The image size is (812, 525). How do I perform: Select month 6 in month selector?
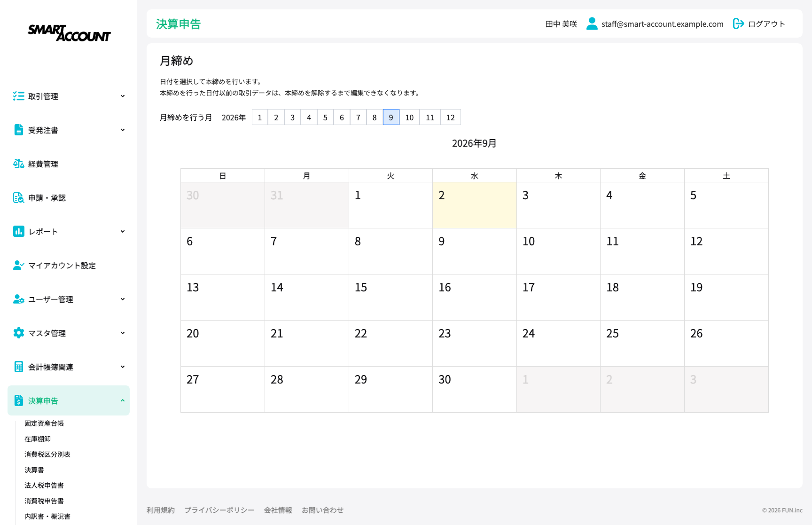click(342, 118)
